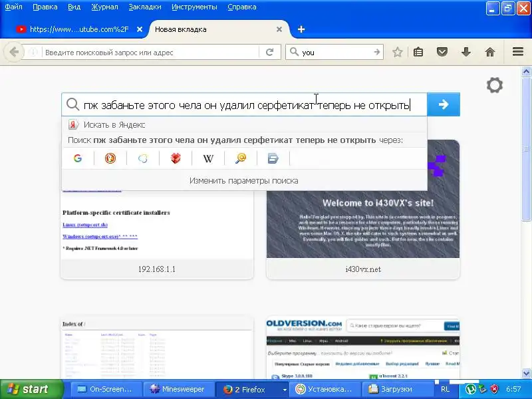Click in the new tab search field

click(x=244, y=104)
